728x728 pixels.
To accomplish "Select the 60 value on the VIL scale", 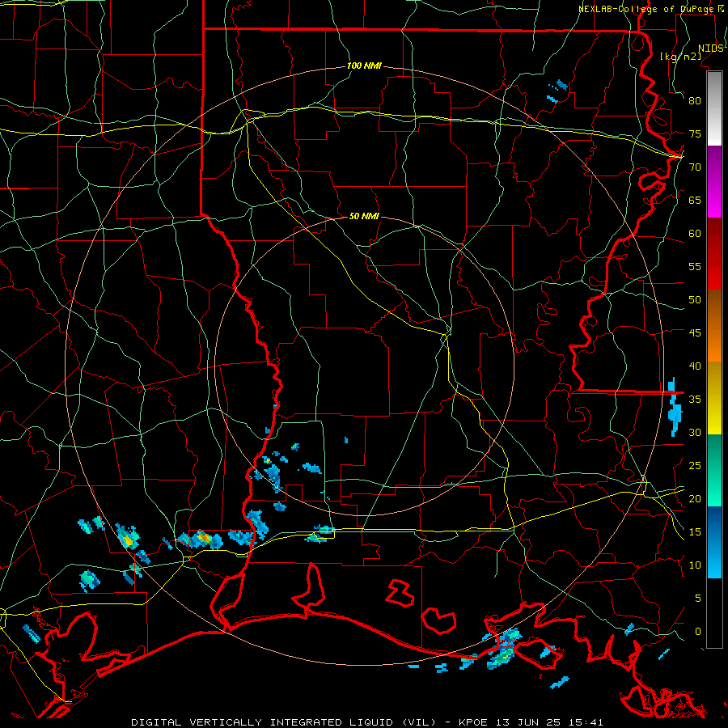I will click(695, 234).
